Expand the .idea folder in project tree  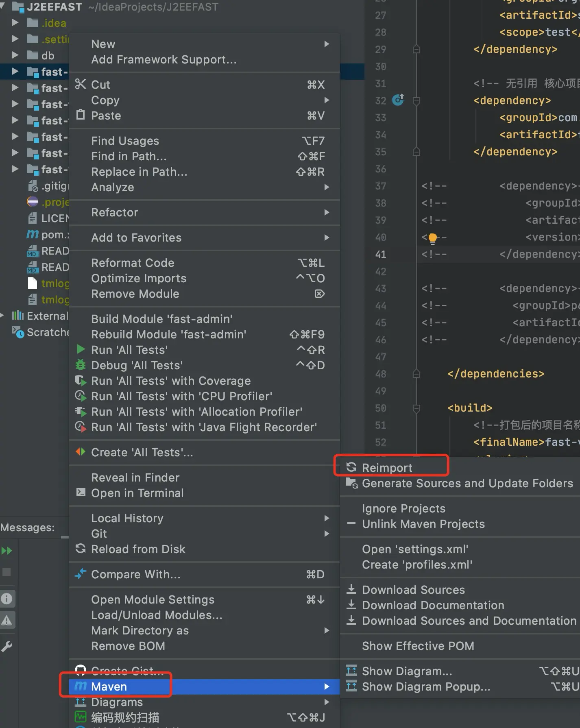(15, 23)
